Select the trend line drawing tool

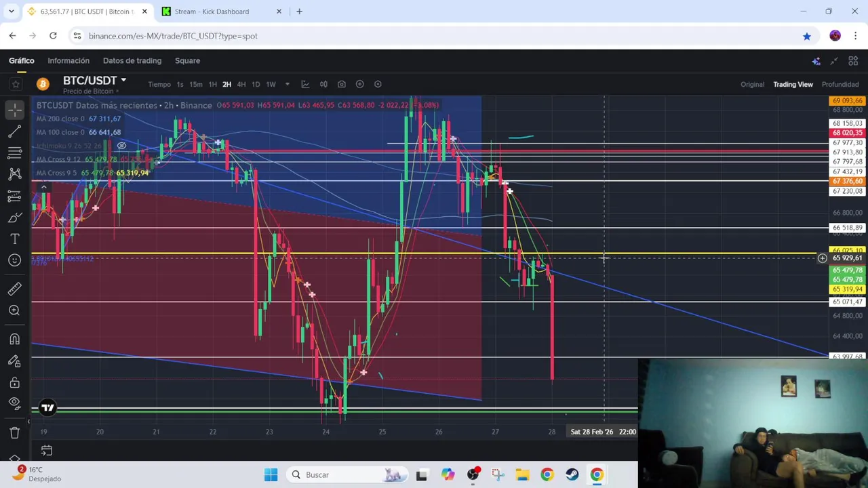pos(15,131)
